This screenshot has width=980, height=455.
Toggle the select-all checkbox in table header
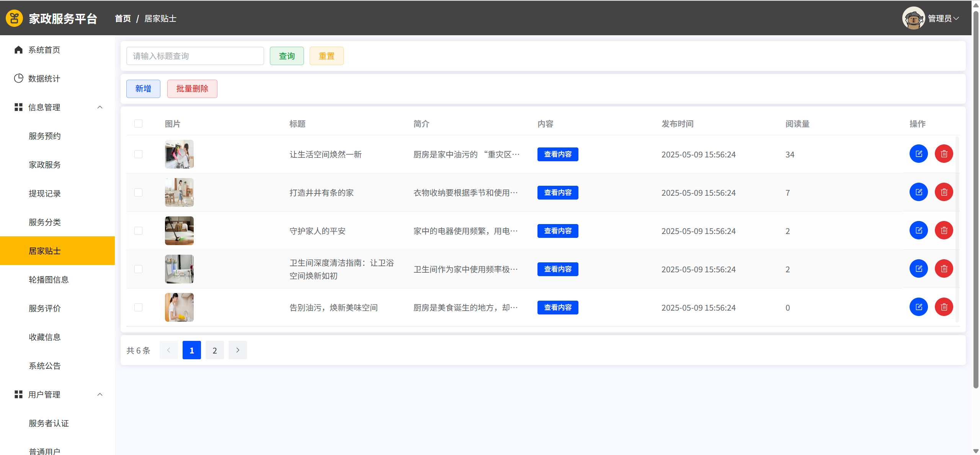[x=138, y=124]
